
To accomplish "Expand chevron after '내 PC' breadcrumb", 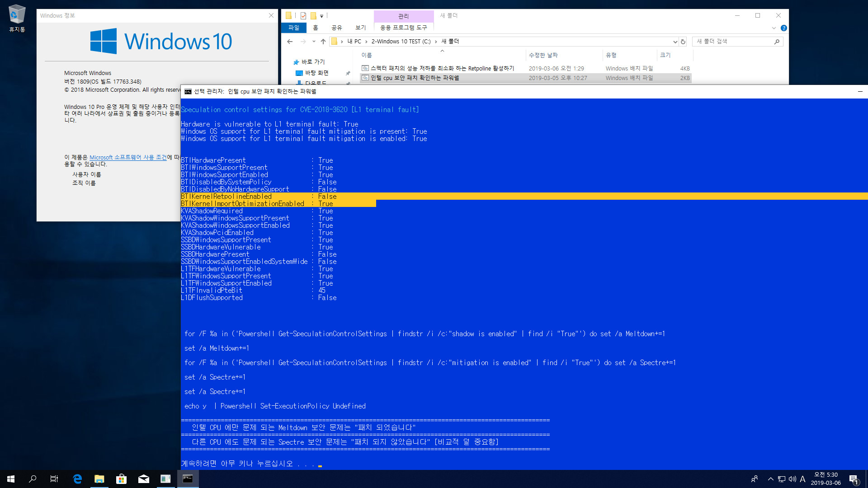I will pyautogui.click(x=366, y=42).
